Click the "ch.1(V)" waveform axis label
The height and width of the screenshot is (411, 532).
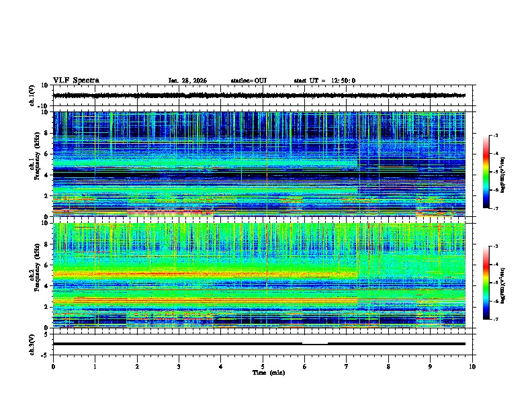tap(32, 95)
